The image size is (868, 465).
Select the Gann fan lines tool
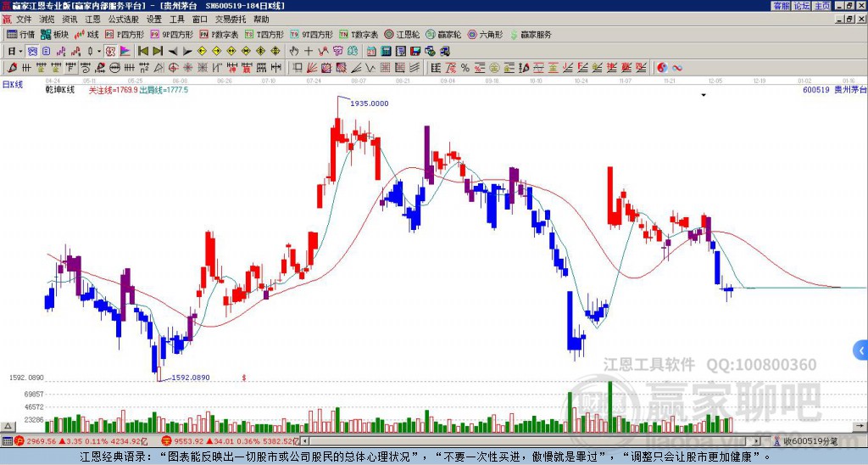pos(312,68)
